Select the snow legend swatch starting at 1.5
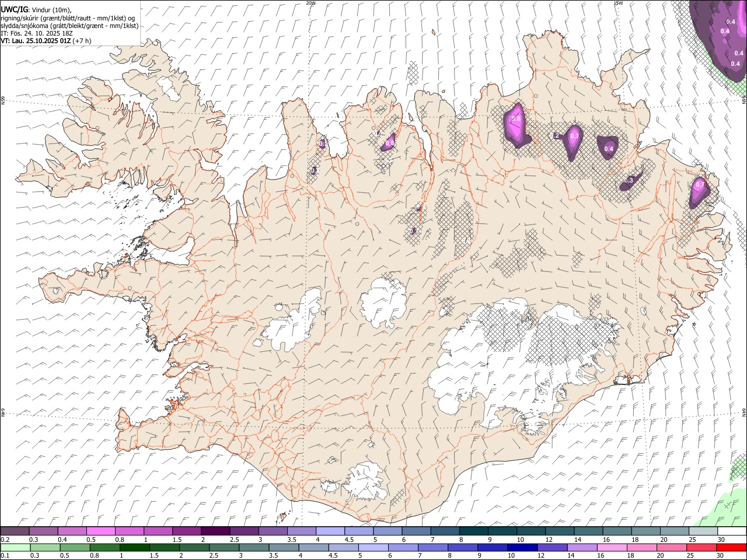The width and height of the screenshot is (747, 560). tap(186, 531)
